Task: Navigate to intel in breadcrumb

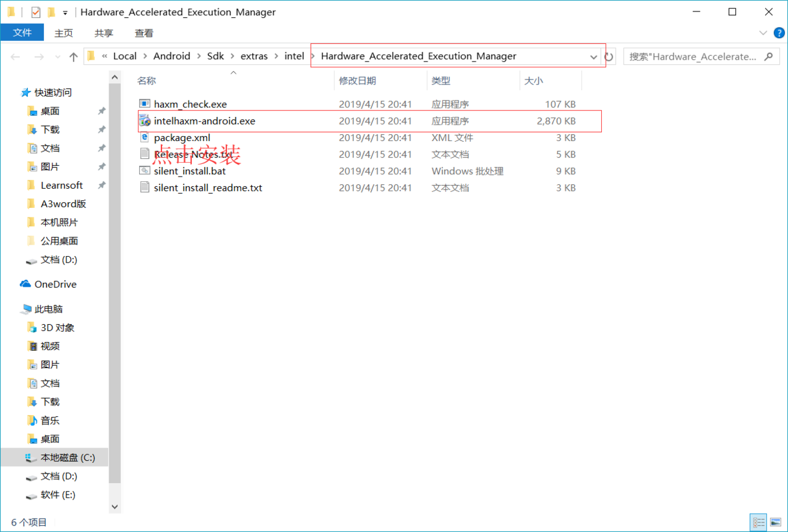Action: click(294, 56)
